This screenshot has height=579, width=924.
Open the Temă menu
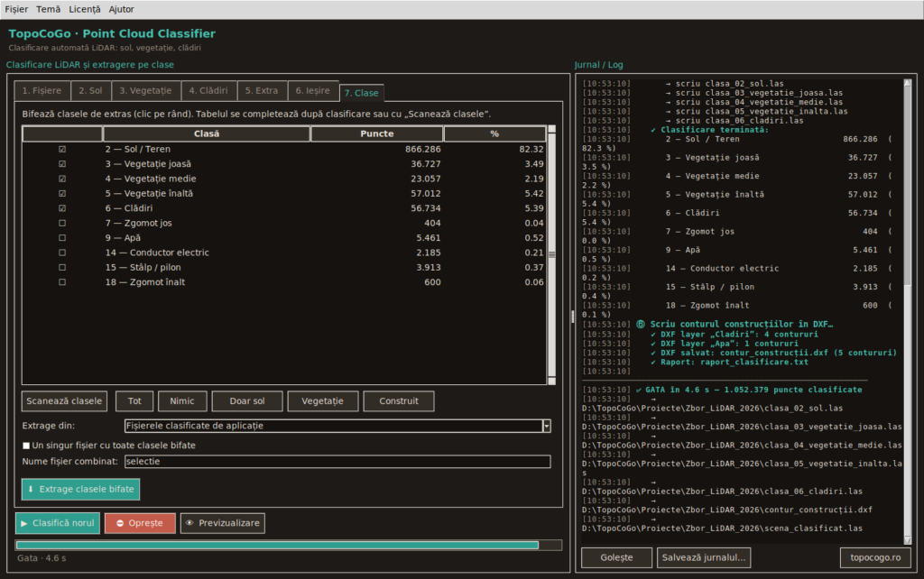(49, 9)
